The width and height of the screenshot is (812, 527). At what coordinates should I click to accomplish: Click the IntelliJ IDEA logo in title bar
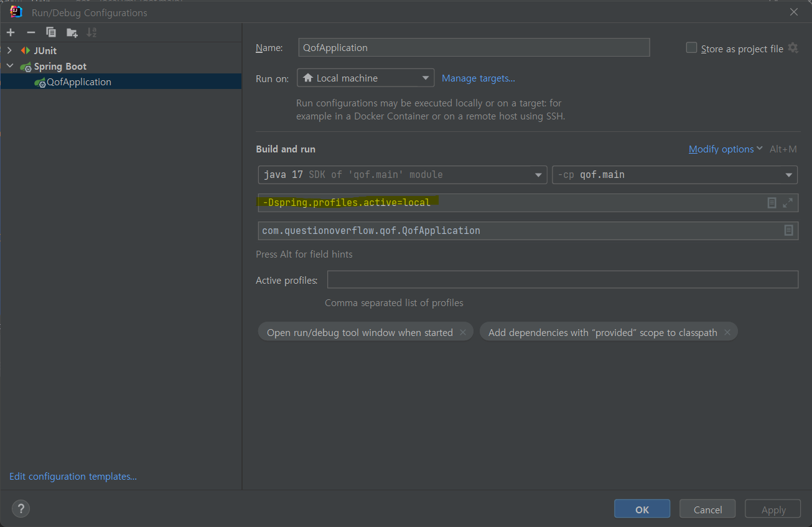[x=16, y=12]
